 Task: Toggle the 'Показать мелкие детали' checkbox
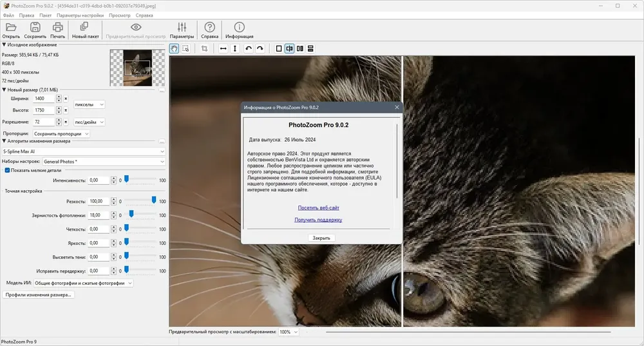tap(7, 170)
